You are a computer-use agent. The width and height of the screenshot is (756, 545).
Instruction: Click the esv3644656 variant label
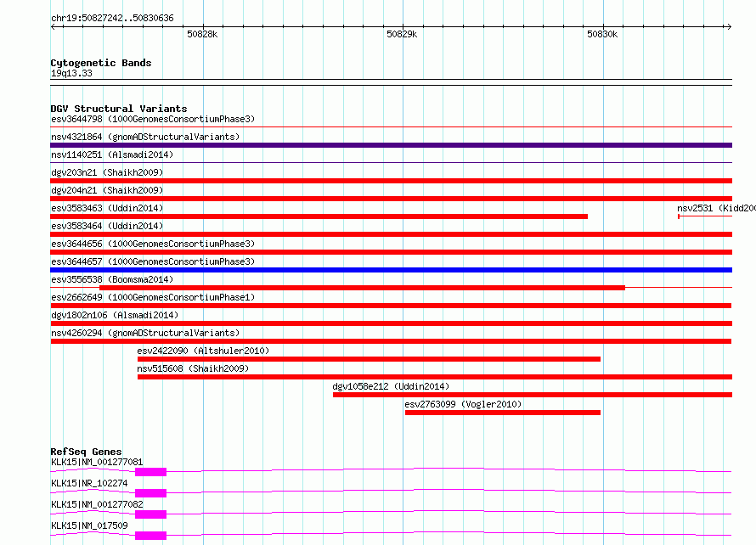click(x=153, y=244)
